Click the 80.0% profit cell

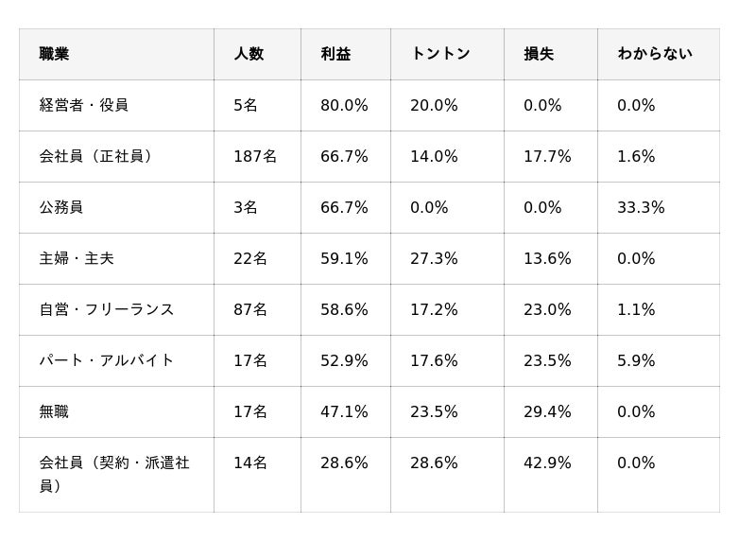(344, 105)
